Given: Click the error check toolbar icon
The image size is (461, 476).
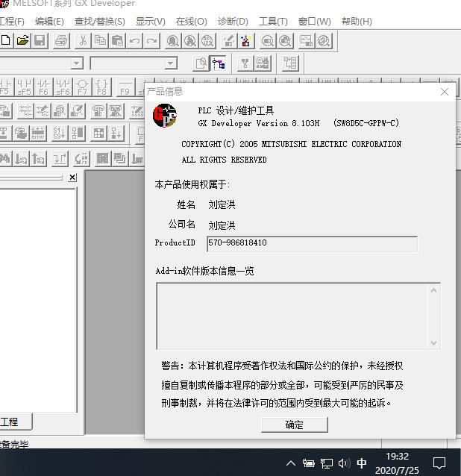Looking at the screenshot, I should (38, 134).
